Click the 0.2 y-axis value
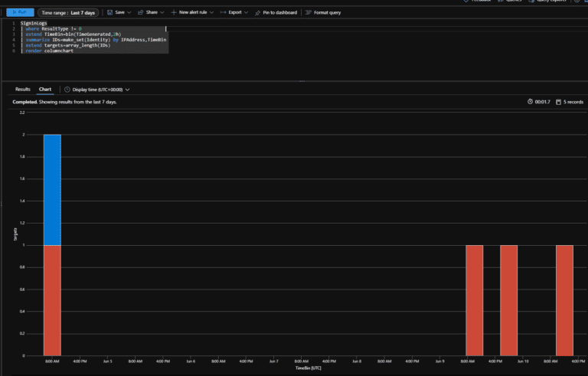The height and width of the screenshot is (376, 588). coord(22,334)
